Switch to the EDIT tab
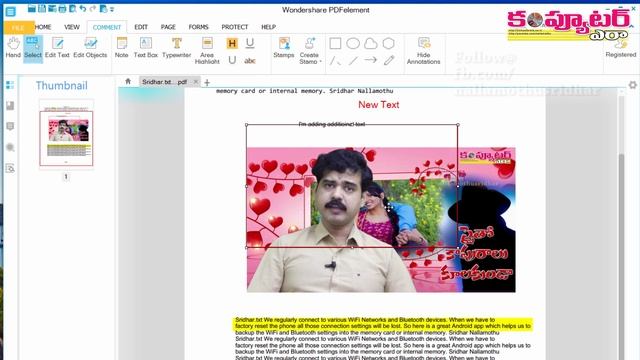 click(141, 27)
